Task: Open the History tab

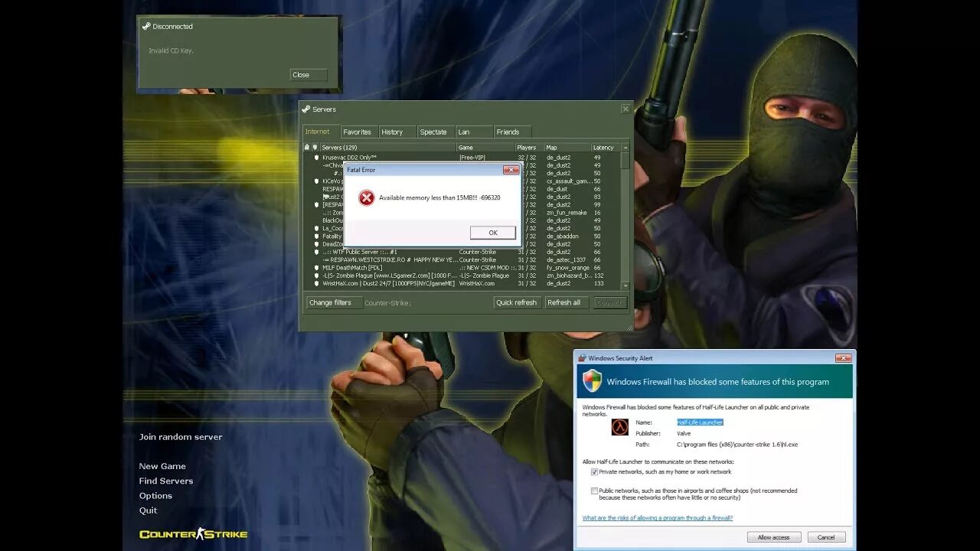Action: pos(397,132)
